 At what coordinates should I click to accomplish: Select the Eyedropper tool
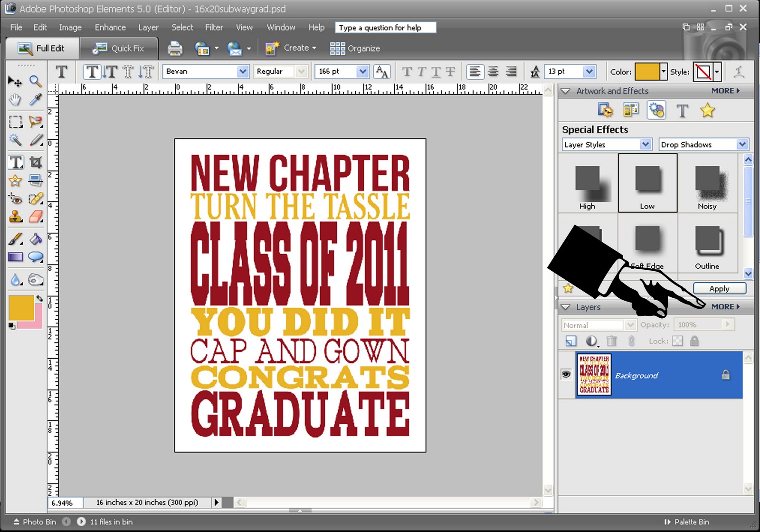pyautogui.click(x=36, y=100)
